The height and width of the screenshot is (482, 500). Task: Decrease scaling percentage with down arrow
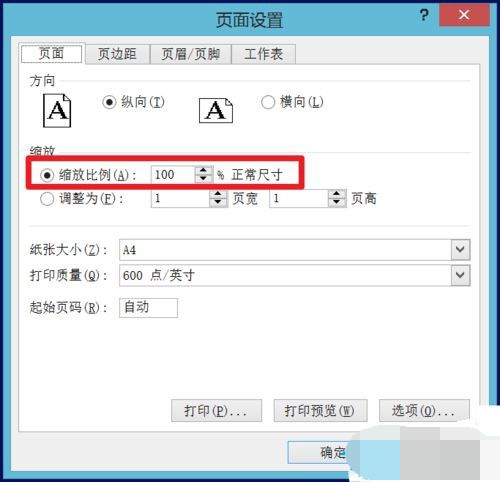(x=203, y=178)
